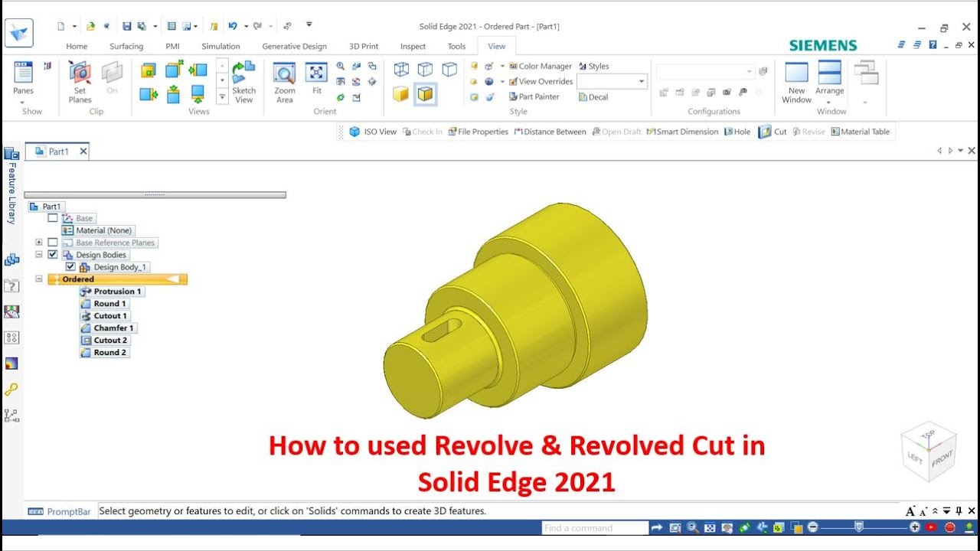
Task: Open the Part Painter tool
Action: tap(534, 97)
